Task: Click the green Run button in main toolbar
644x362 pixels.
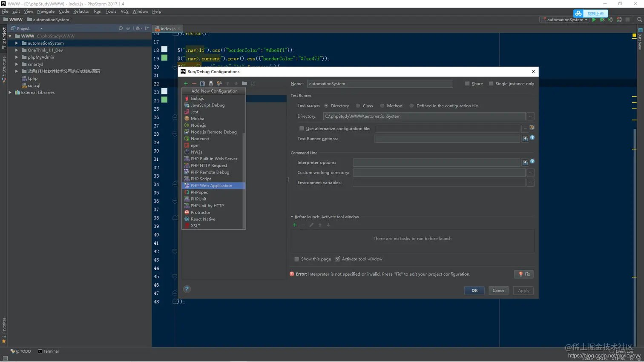Action: click(x=594, y=20)
